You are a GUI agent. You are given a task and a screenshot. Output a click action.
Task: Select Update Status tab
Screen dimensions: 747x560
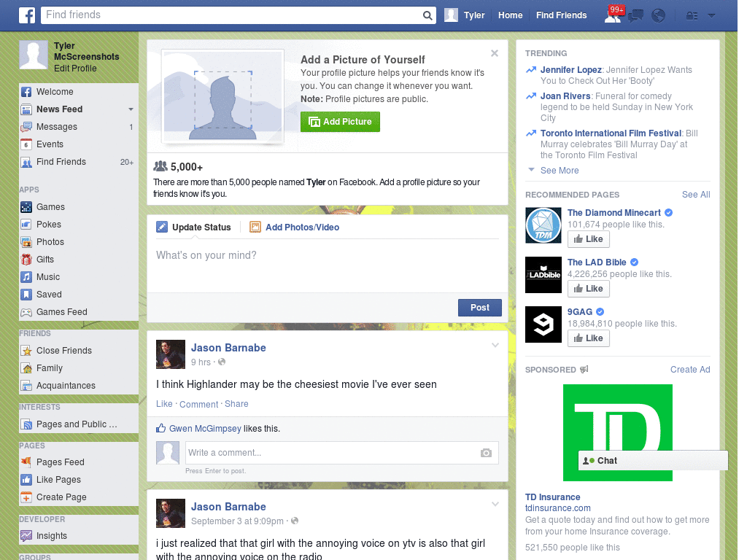(x=193, y=227)
